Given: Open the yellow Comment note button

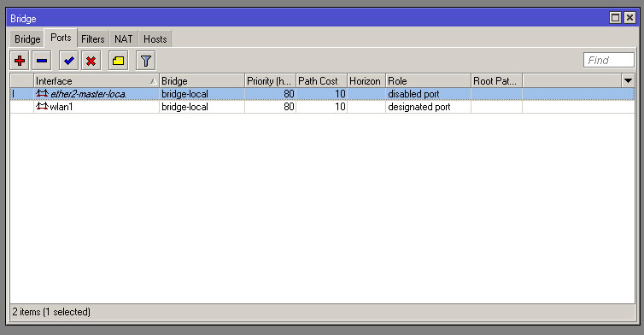Looking at the screenshot, I should coord(118,61).
